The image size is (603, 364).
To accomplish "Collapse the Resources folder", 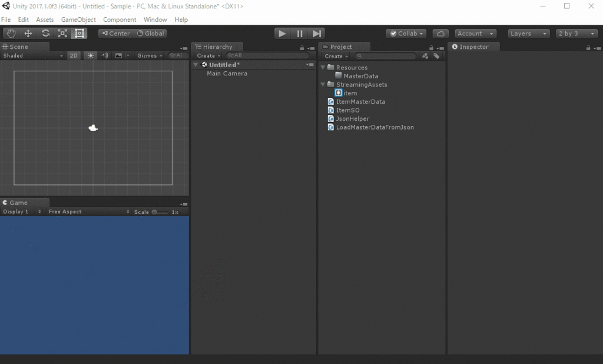I will click(323, 67).
